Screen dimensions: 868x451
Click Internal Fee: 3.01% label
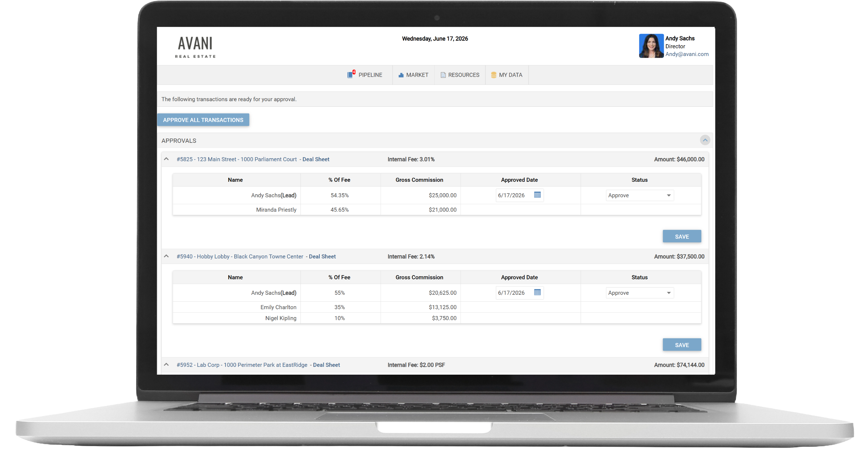[x=411, y=159]
